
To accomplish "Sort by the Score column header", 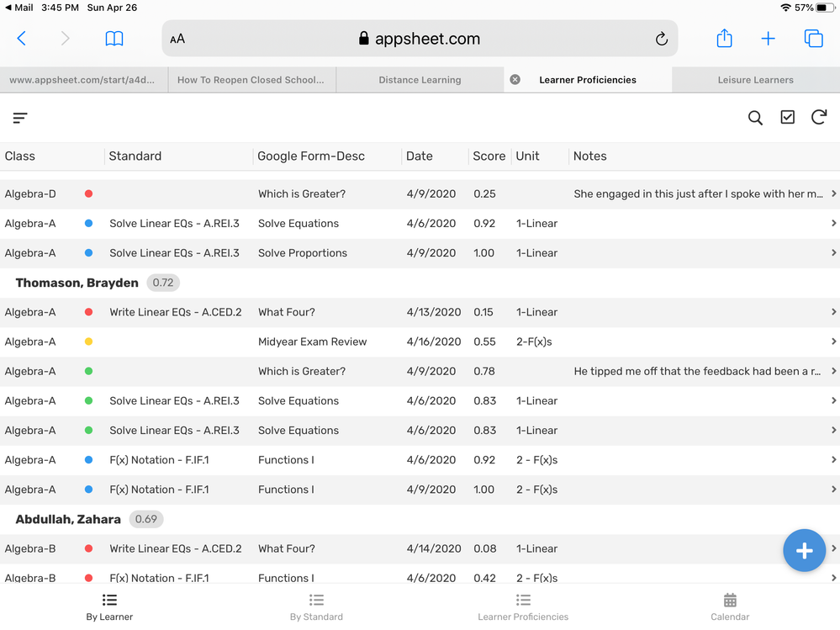I will coord(489,156).
